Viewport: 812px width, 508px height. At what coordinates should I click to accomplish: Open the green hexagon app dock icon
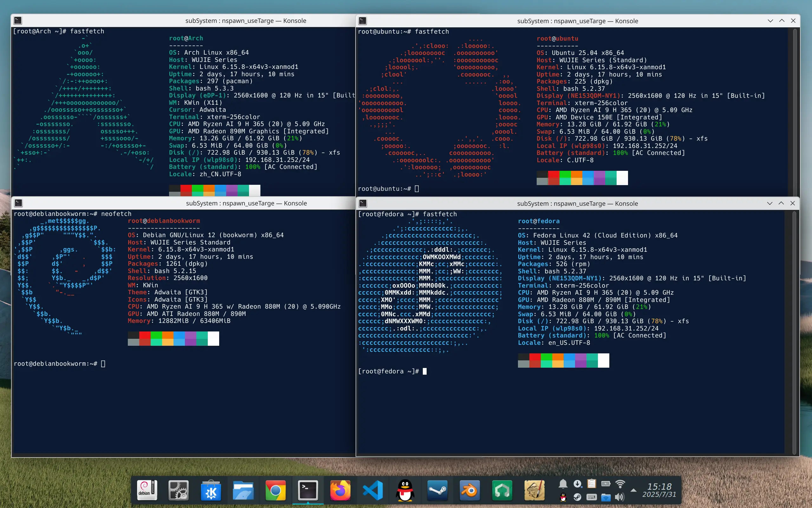tap(502, 490)
